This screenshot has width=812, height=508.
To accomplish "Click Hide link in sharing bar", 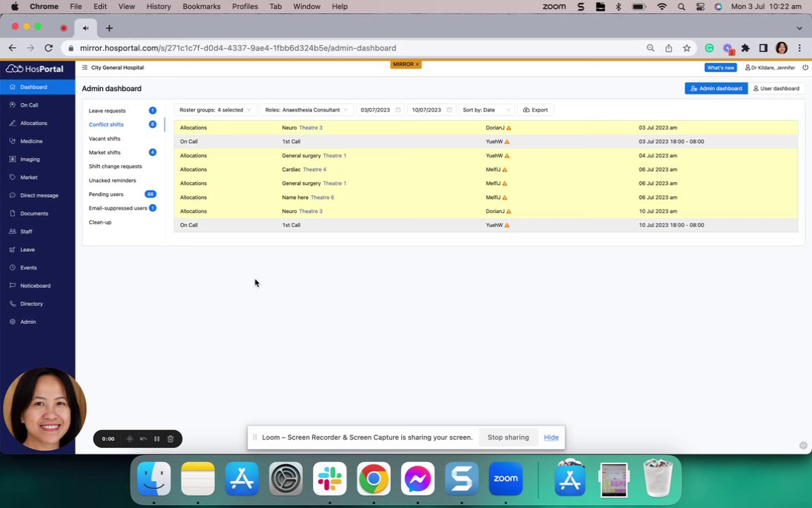I will coord(551,437).
